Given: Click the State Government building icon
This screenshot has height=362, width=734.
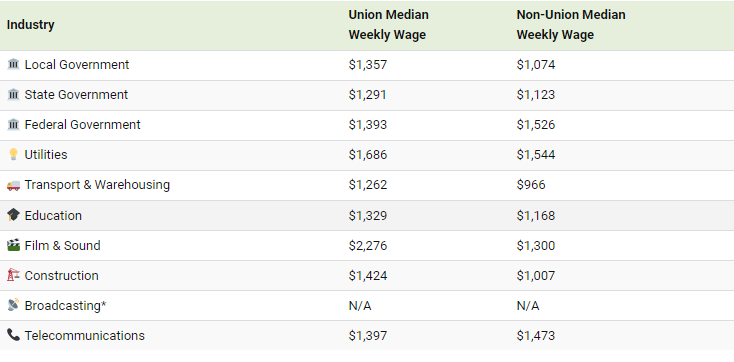Looking at the screenshot, I should tap(13, 95).
